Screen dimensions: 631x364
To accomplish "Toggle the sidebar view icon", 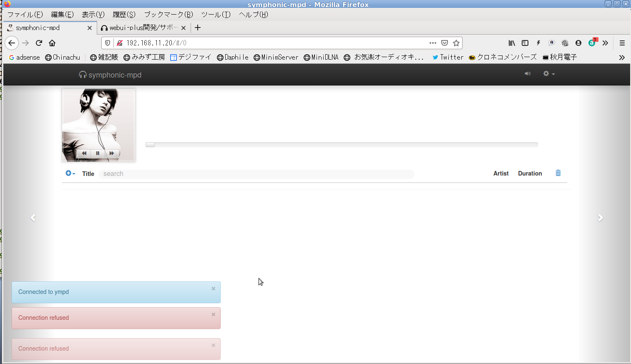I will [x=525, y=43].
